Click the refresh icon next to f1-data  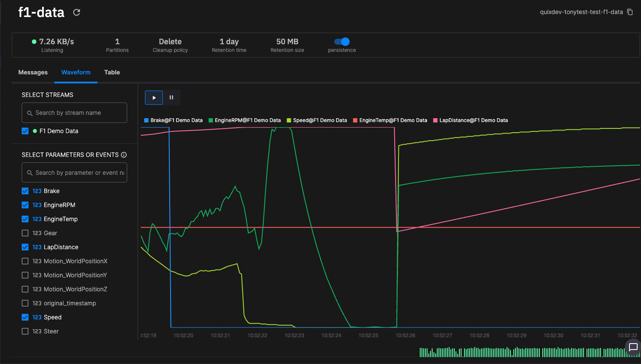[77, 12]
